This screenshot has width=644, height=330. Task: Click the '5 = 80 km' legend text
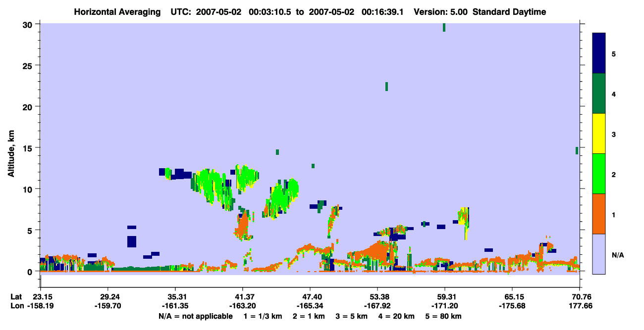[444, 316]
